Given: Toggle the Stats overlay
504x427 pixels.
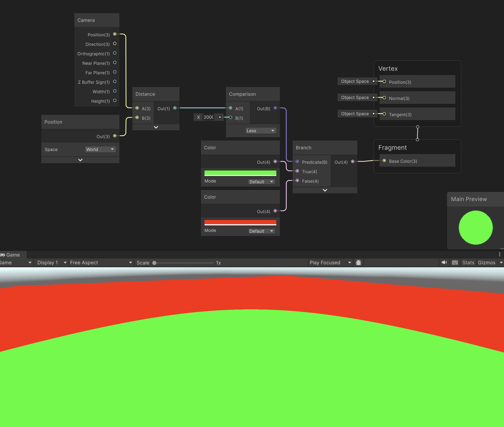Looking at the screenshot, I should coord(468,263).
